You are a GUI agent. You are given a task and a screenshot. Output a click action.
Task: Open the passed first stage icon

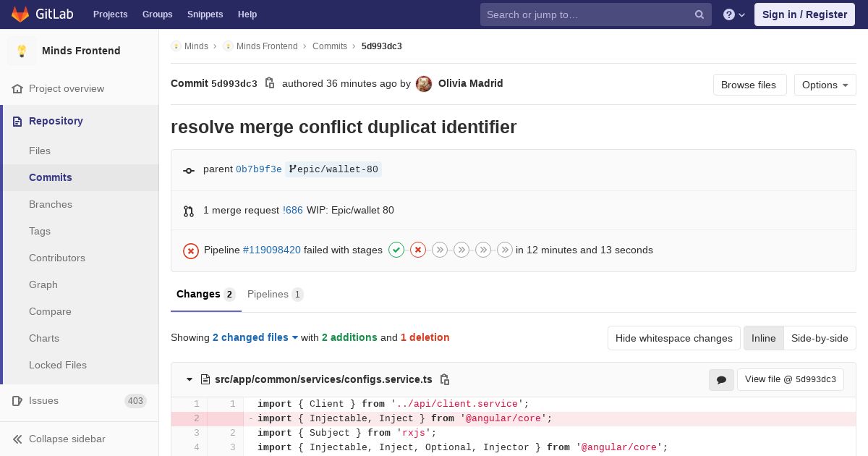[x=396, y=250]
